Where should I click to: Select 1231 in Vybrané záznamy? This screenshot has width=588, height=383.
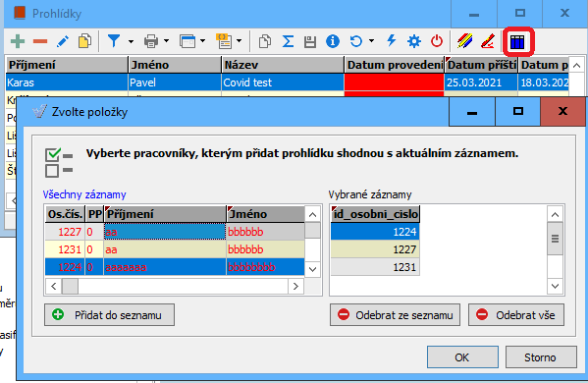[x=375, y=267]
